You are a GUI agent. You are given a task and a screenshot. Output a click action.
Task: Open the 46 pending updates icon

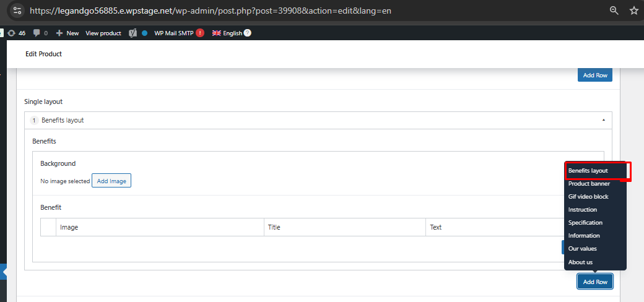point(16,33)
